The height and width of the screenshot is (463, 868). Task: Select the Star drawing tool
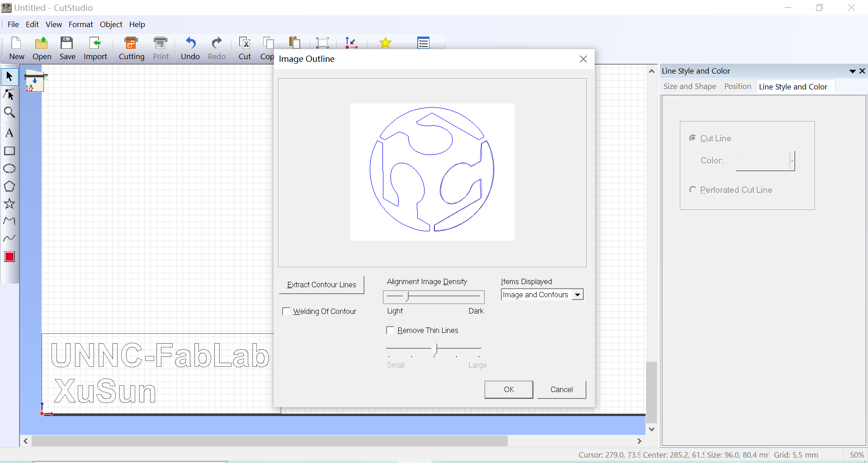(x=9, y=204)
